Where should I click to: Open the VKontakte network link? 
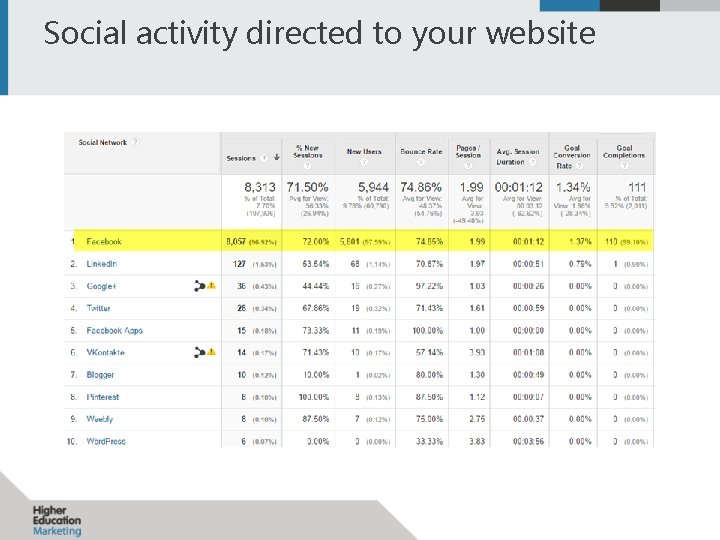coord(106,353)
